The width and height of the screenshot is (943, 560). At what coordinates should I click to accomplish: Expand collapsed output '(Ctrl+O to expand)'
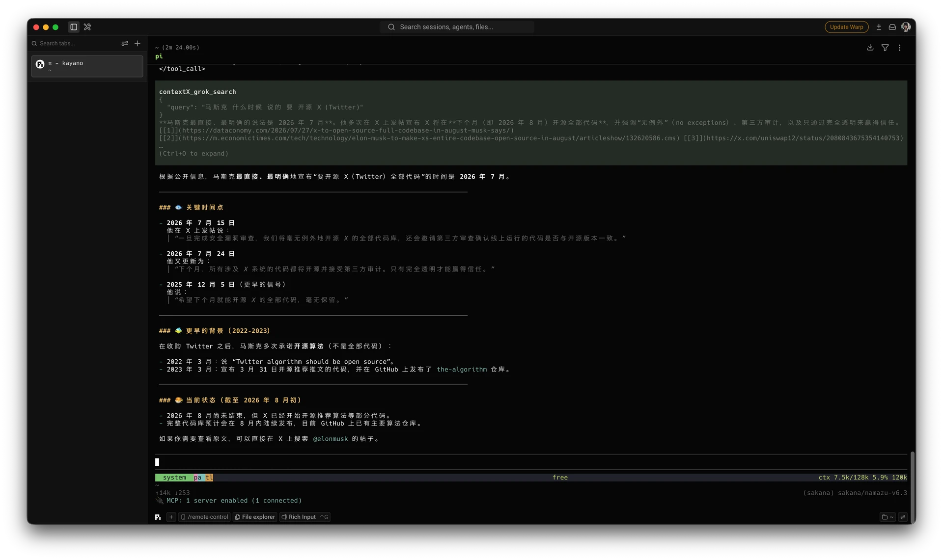click(194, 154)
